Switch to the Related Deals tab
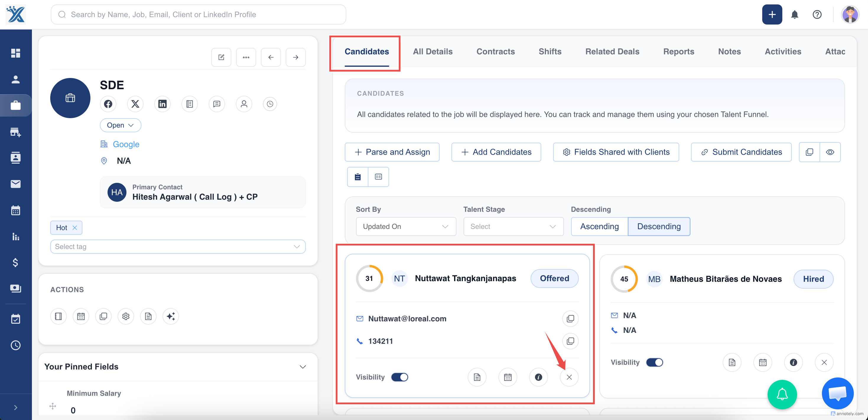 click(x=612, y=51)
